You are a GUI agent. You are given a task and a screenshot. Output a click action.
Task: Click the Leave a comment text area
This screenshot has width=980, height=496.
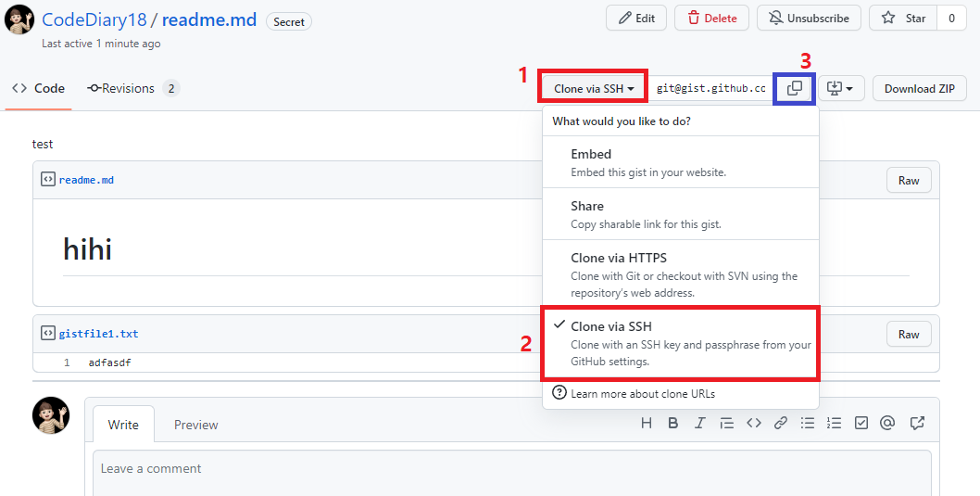tap(512, 474)
